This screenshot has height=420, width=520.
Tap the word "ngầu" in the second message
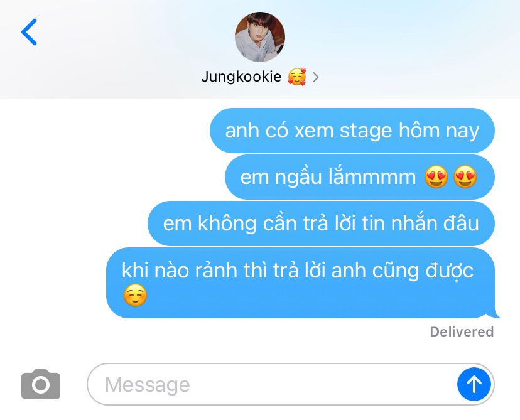coord(298,177)
